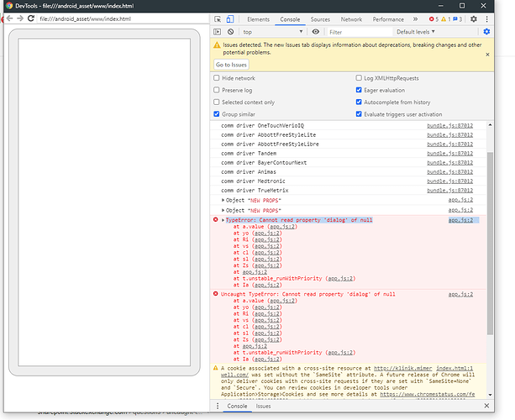
Task: Open bundle.js link on OneTouchVerioIQ row
Action: coord(449,125)
